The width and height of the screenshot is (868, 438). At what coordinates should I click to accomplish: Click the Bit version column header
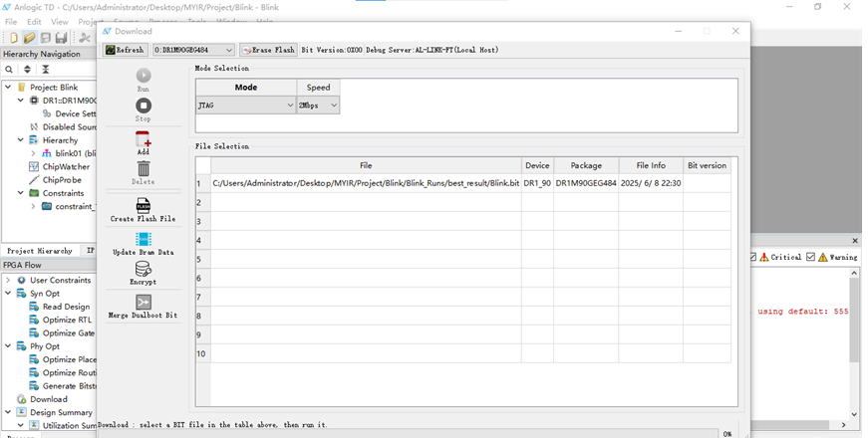707,165
